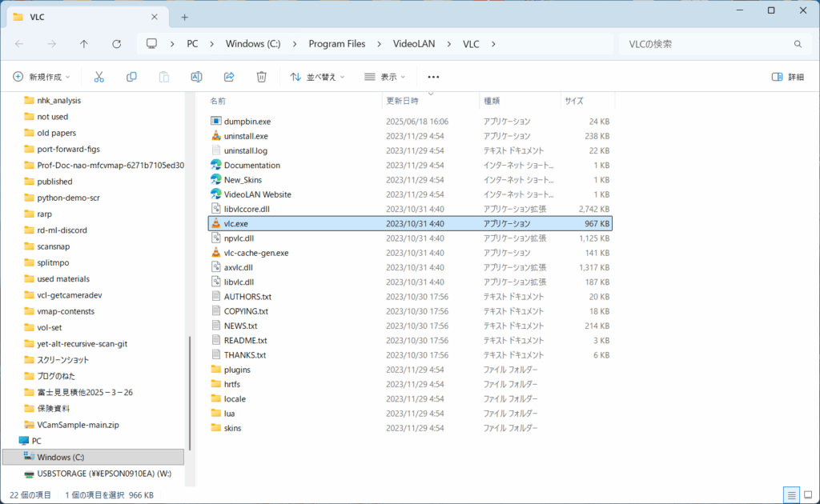Click the Cut scissors icon
The width and height of the screenshot is (820, 504).
point(98,77)
